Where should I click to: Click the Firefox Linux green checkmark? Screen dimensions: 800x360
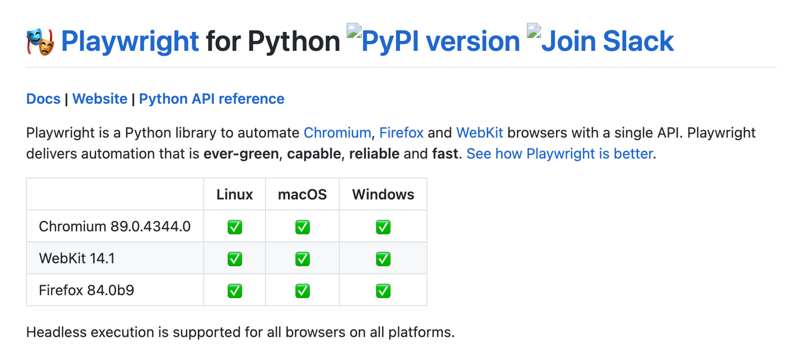pos(235,291)
